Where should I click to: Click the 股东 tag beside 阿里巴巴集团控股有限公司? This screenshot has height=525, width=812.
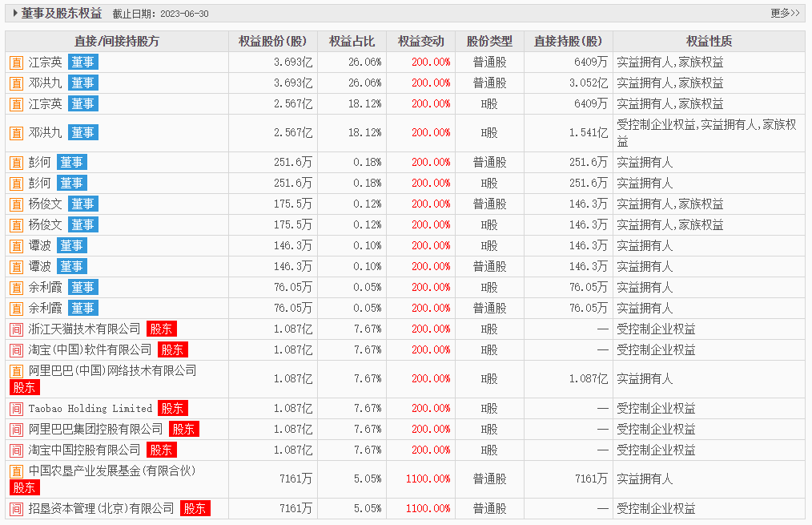coord(184,429)
